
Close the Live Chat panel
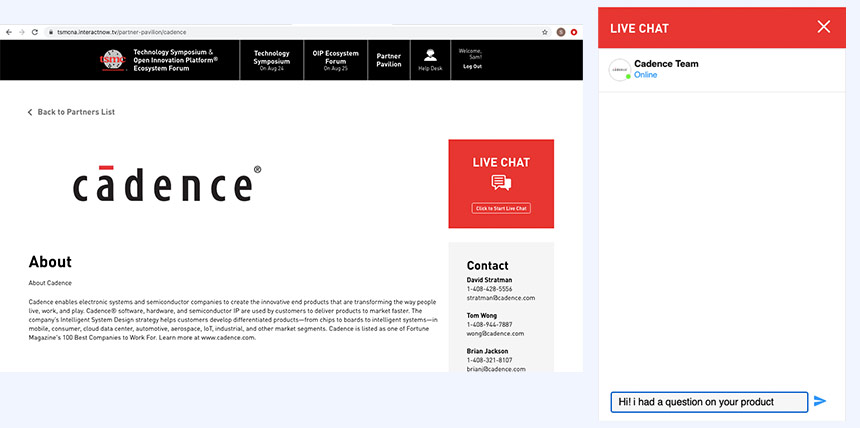click(823, 27)
